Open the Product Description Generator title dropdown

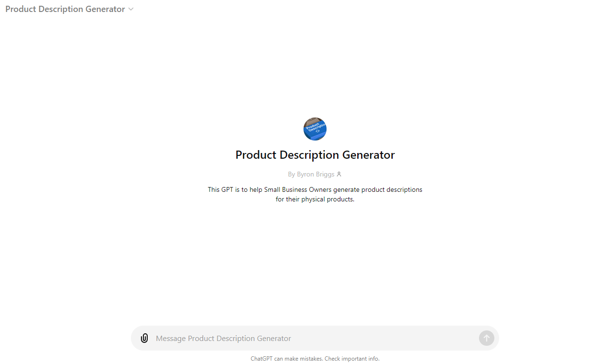70,9
